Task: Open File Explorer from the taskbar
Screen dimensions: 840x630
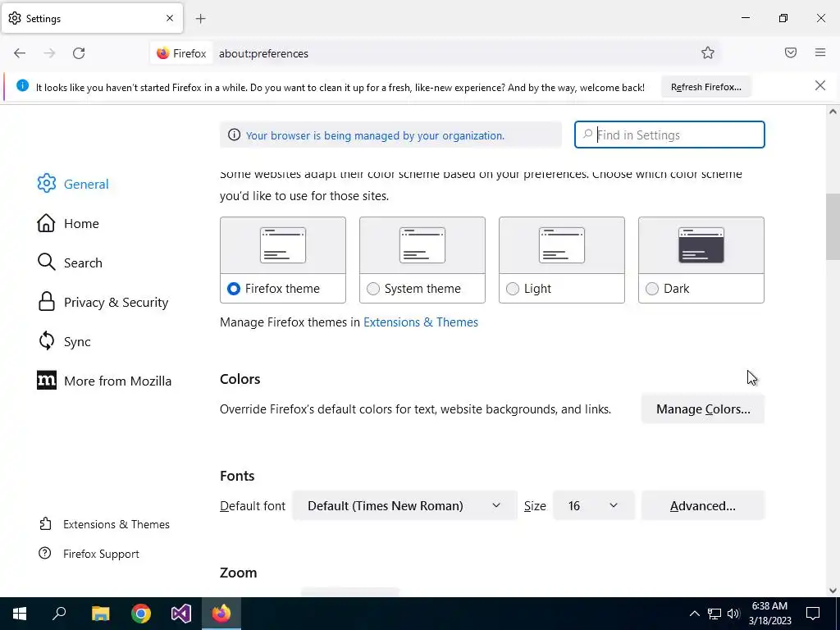Action: tap(100, 614)
